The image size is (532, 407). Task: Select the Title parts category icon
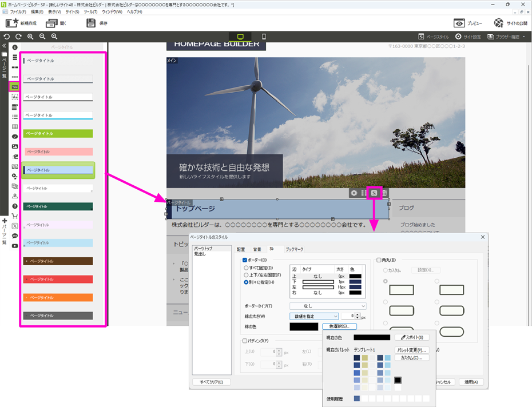pos(15,87)
